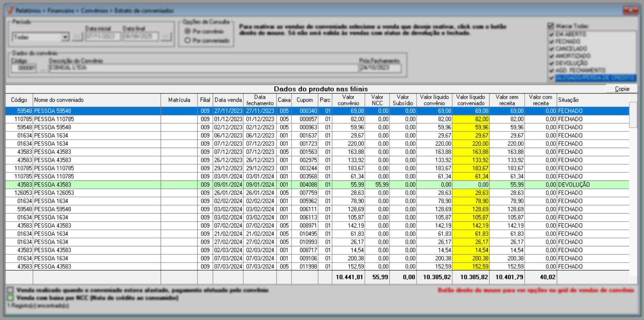644x320 pixels.
Task: Click the Data inicial date field
Action: pos(102,37)
